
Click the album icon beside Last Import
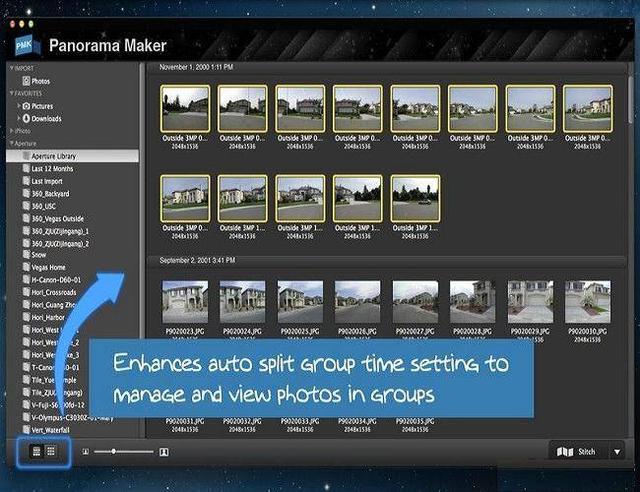pyautogui.click(x=26, y=181)
